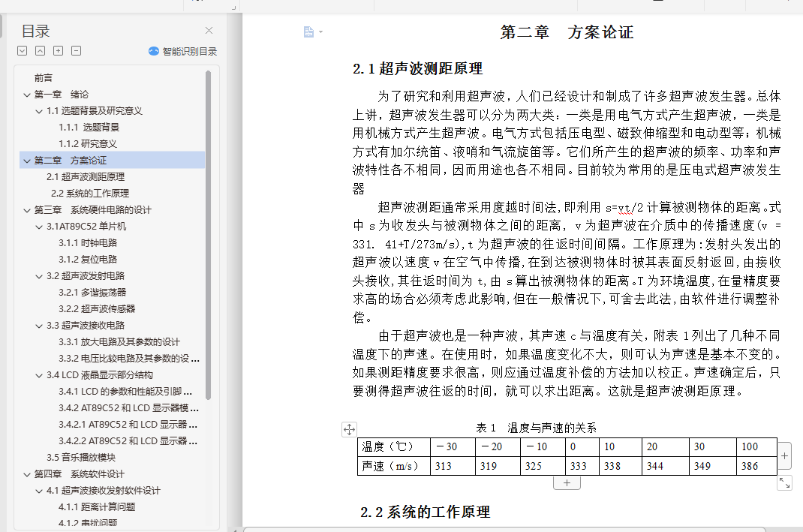Click chapter title 第二章 方案论证 in document
Viewport: 803px width, 532px height.
(x=567, y=32)
